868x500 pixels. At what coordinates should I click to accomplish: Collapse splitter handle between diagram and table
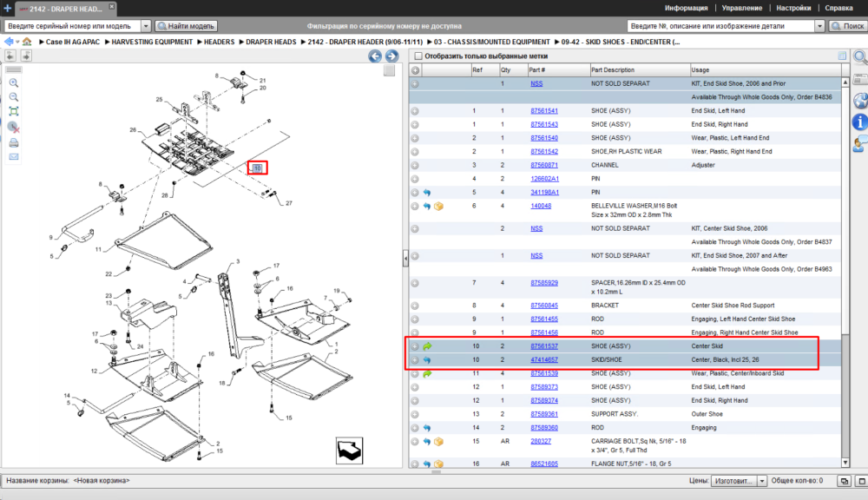[405, 258]
